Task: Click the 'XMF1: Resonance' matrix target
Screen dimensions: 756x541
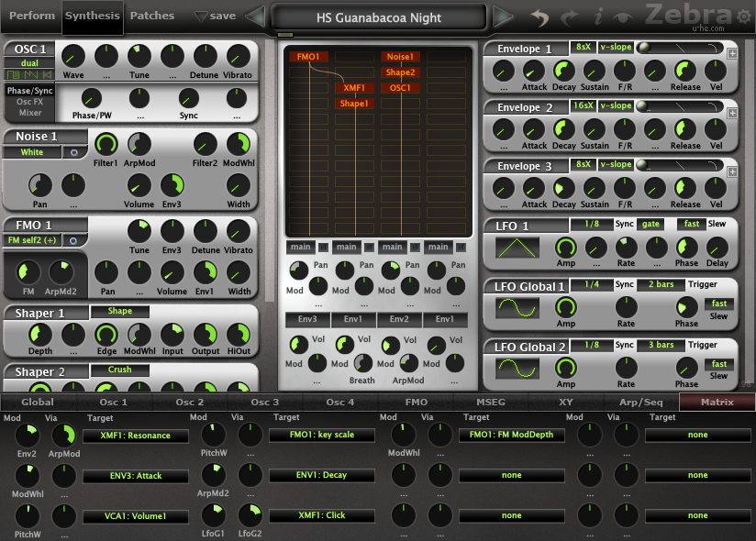Action: click(136, 436)
